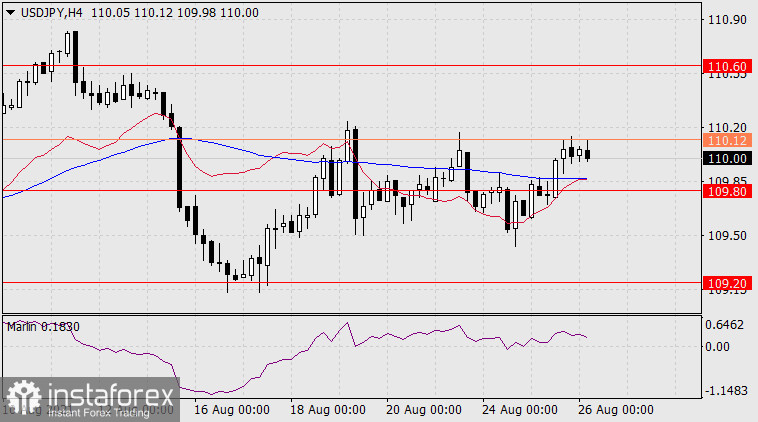Click the black 110.00 current price label
The width and height of the screenshot is (758, 422).
coord(728,159)
